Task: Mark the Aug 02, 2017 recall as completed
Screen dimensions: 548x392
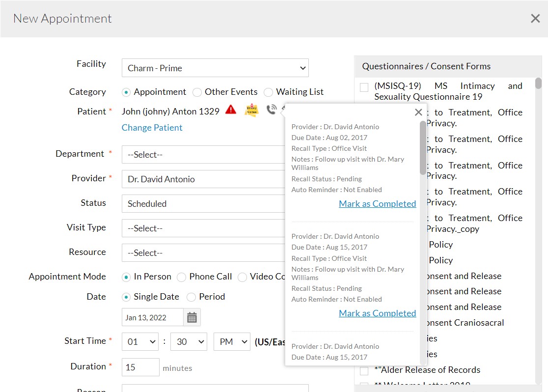Action: click(x=377, y=204)
